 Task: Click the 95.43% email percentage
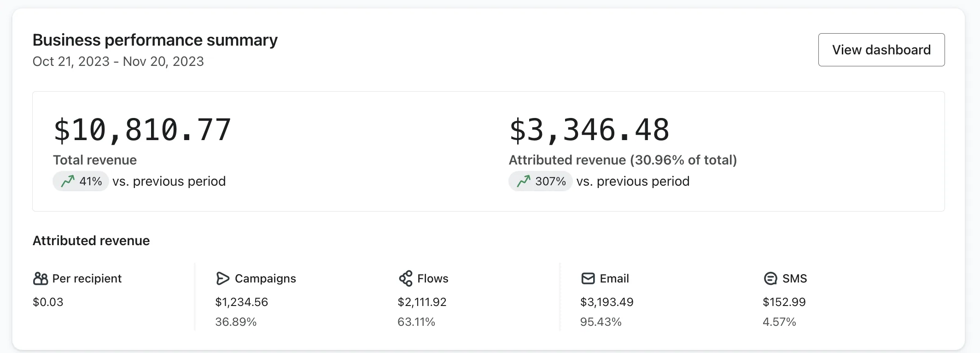(x=601, y=322)
